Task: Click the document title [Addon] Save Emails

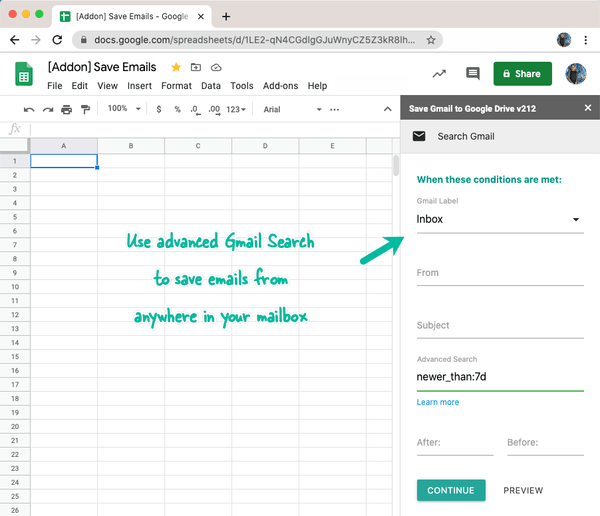Action: [x=102, y=67]
